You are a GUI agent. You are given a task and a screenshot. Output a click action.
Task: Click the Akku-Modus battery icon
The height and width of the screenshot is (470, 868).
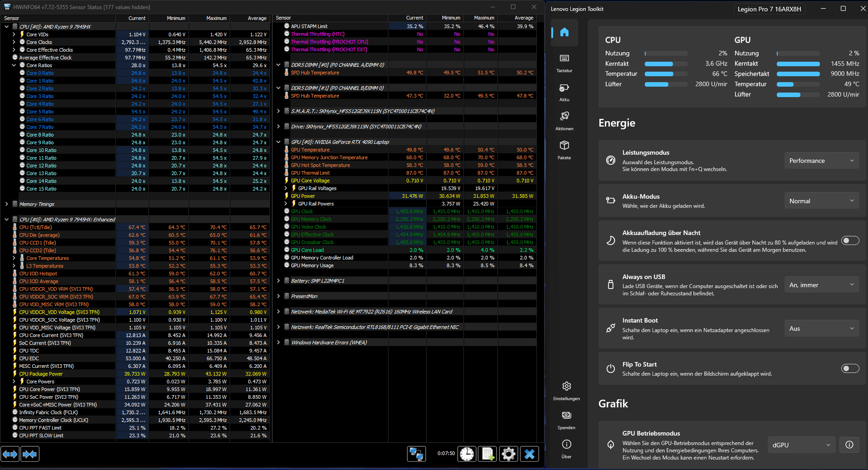pos(611,201)
